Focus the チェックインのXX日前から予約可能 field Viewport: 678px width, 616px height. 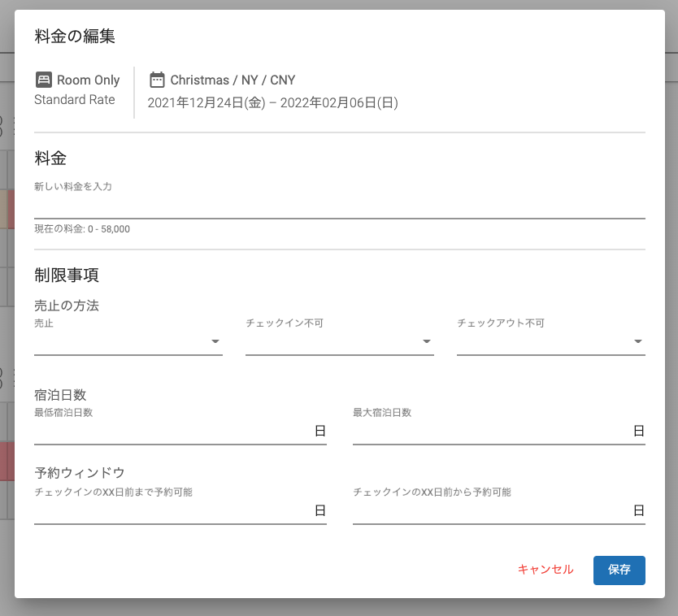[491, 511]
